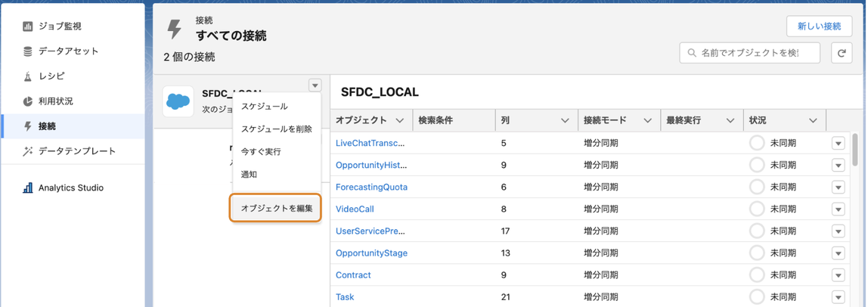The height and width of the screenshot is (307, 868).
Task: Open row action dropdown for Task
Action: [838, 297]
